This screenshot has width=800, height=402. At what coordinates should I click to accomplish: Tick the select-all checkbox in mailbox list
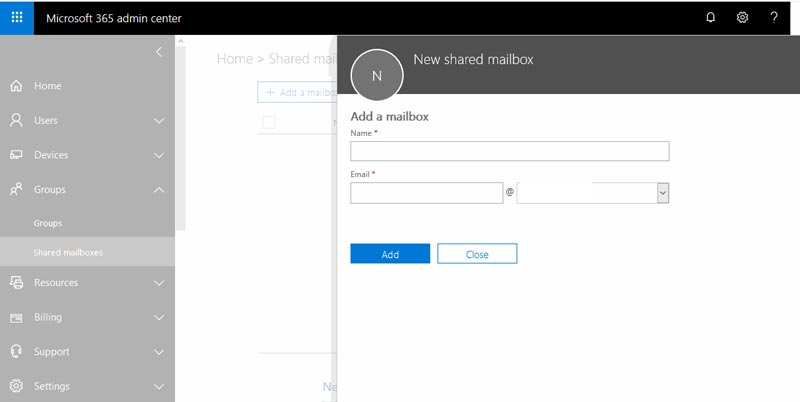[x=269, y=122]
